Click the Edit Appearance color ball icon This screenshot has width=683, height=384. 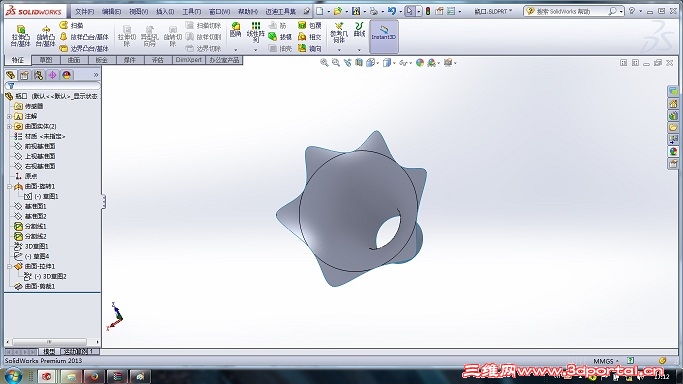(420, 63)
